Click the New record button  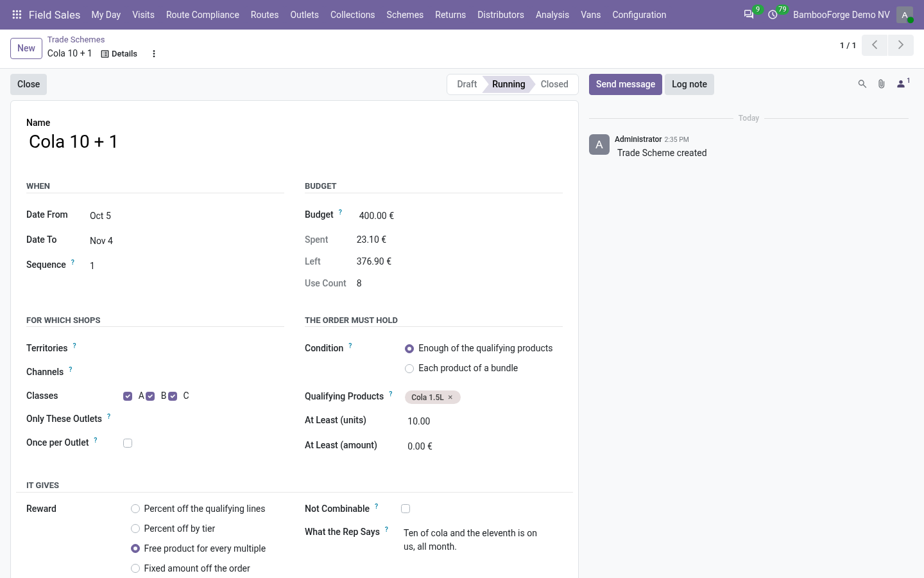coord(26,48)
